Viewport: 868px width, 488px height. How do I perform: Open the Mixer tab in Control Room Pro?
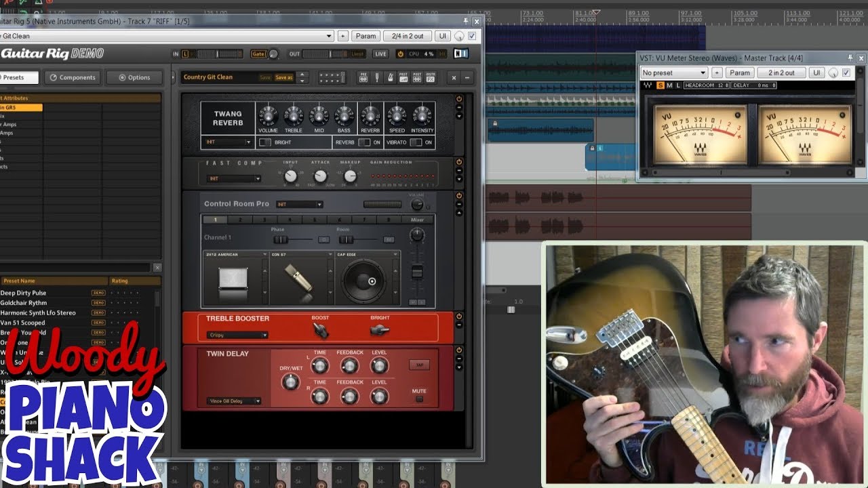(418, 220)
